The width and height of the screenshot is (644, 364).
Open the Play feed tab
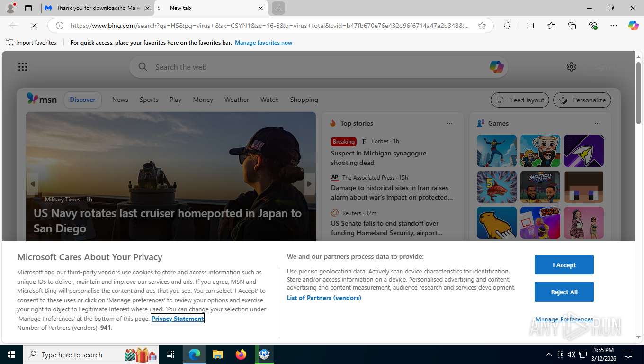coord(176,100)
